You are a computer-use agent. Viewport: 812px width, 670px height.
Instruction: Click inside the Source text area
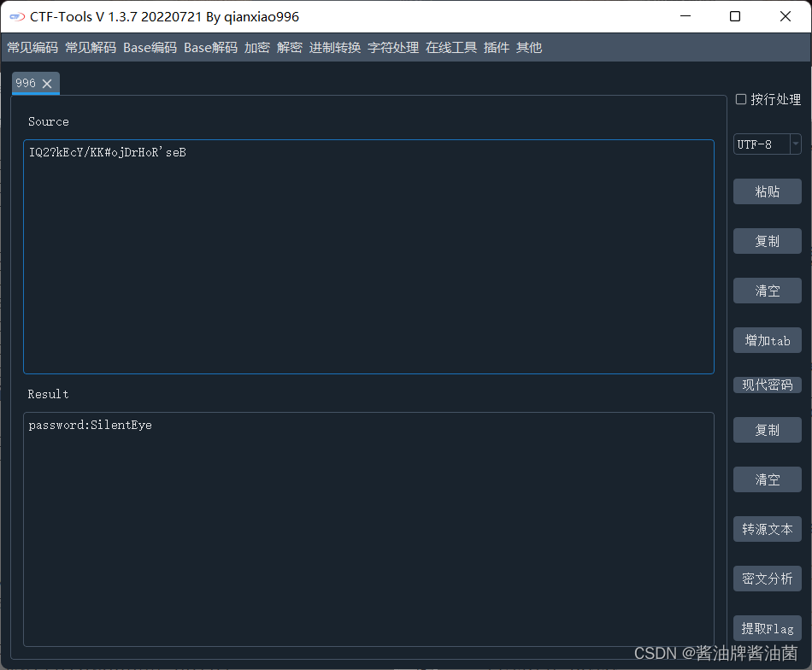pos(368,257)
